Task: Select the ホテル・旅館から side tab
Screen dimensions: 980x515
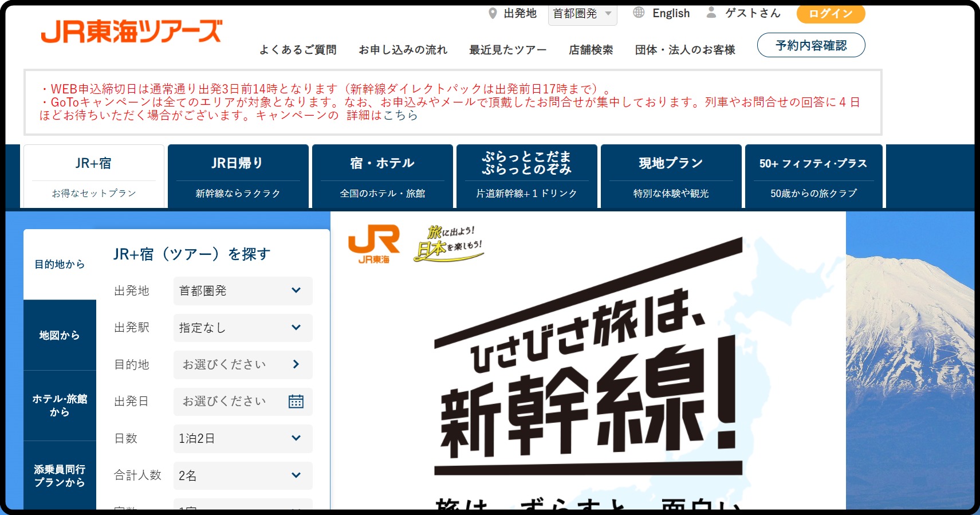Action: click(60, 406)
